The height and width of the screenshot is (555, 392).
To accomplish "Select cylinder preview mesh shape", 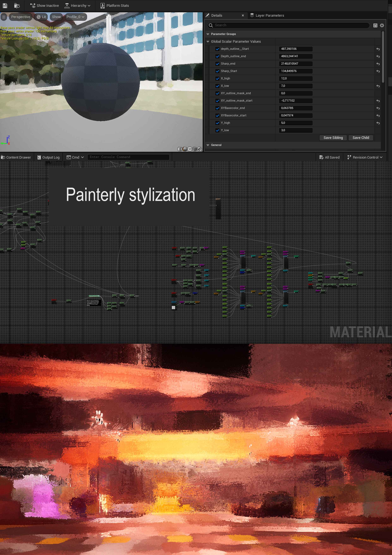I will pos(180,149).
